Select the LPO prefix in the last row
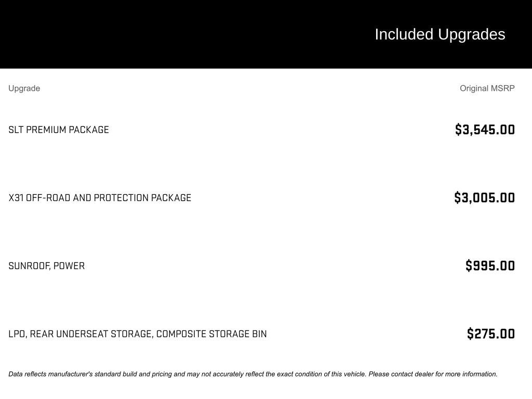This screenshot has width=532, height=399. tap(17, 334)
